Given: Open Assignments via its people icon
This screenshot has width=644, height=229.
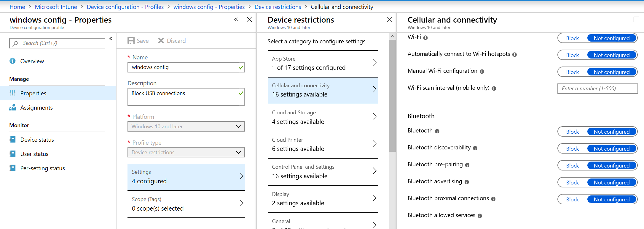Looking at the screenshot, I should [12, 108].
